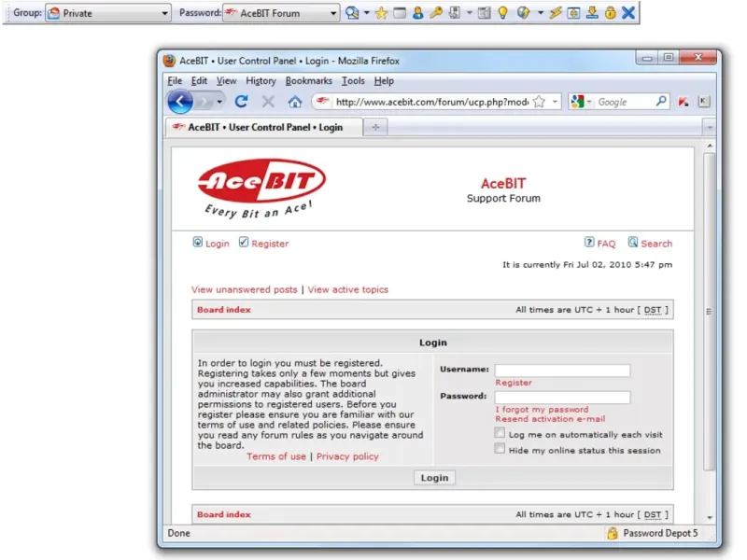The width and height of the screenshot is (747, 560).
Task: Open dropdown arrow next to globe icon
Action: tap(541, 13)
